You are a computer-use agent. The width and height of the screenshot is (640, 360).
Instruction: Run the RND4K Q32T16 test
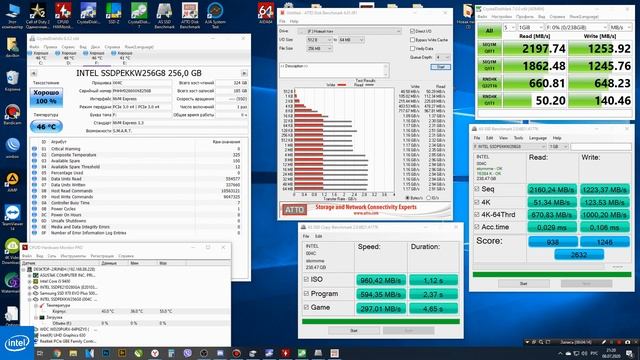(x=489, y=83)
